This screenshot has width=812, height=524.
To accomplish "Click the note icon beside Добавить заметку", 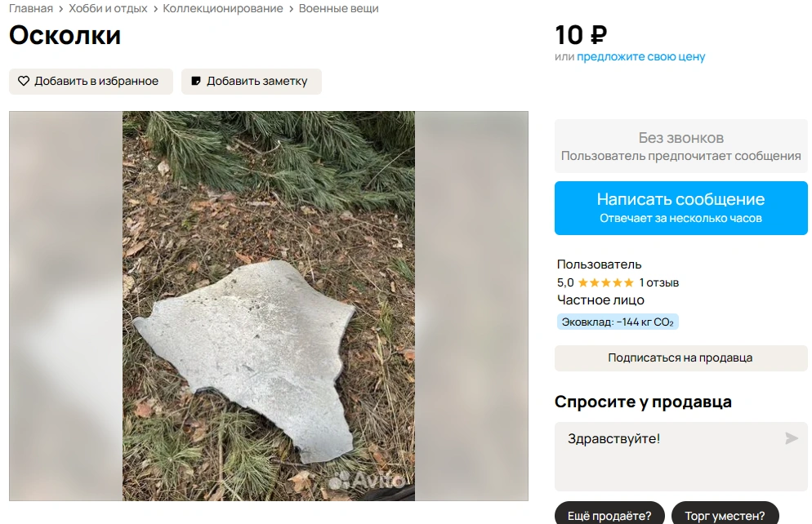I will (x=196, y=82).
